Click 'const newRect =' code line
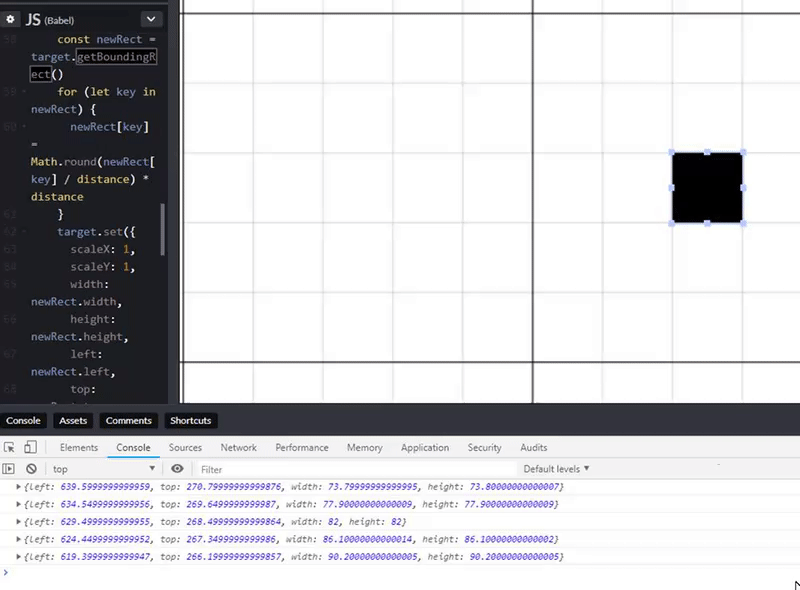The image size is (800, 590). click(x=106, y=39)
